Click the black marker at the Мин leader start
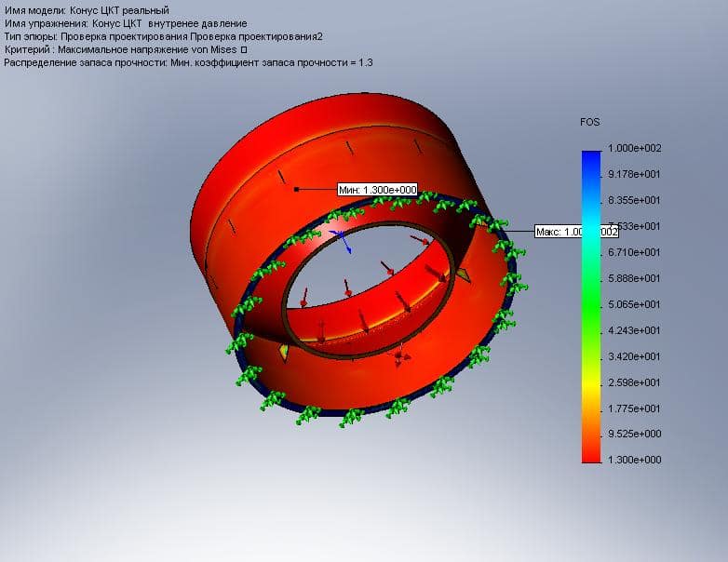 [296, 189]
